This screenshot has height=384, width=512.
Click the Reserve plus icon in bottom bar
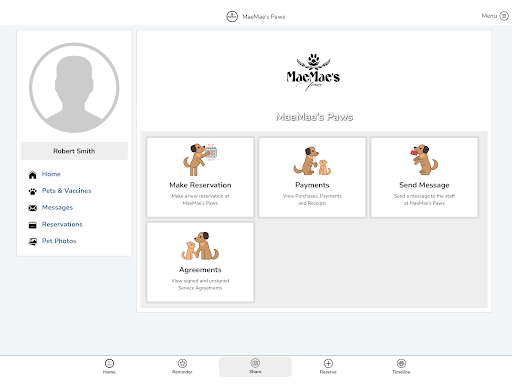[328, 363]
